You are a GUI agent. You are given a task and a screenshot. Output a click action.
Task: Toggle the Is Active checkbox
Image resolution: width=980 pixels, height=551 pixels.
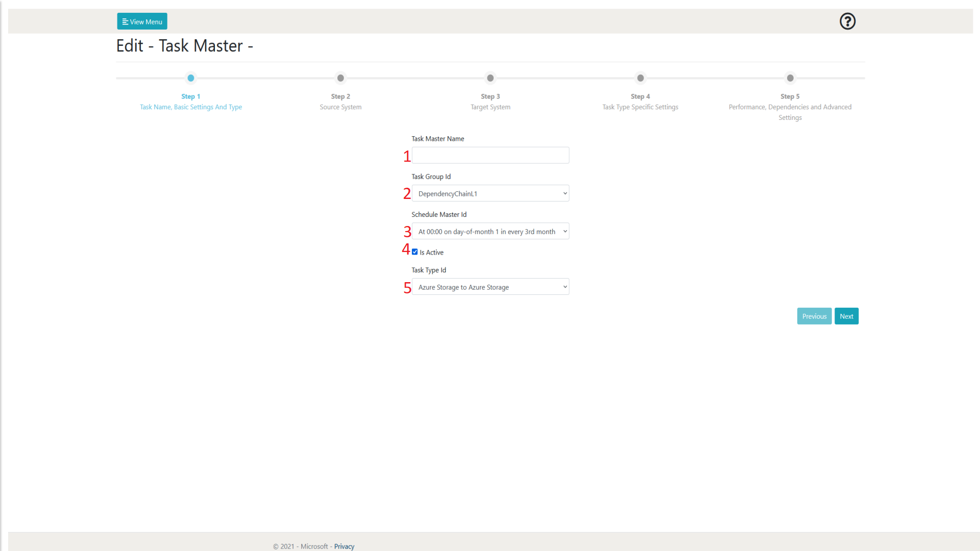click(x=415, y=252)
